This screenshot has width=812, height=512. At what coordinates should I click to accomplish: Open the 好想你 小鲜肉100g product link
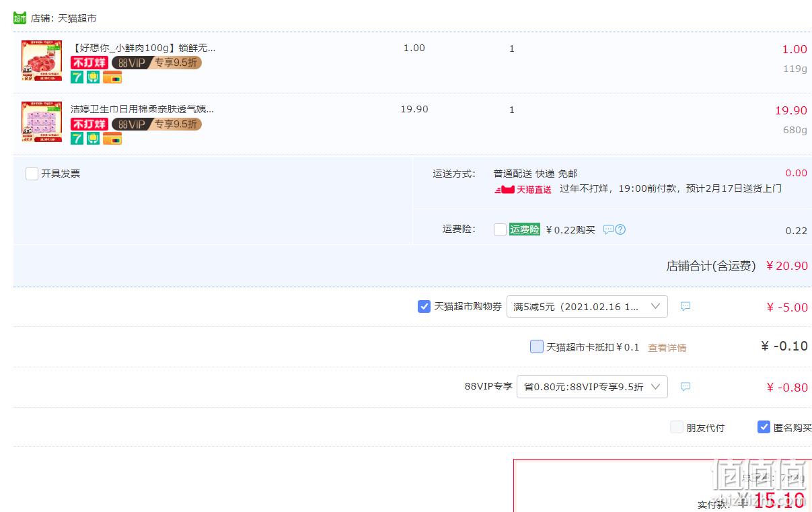tap(143, 48)
